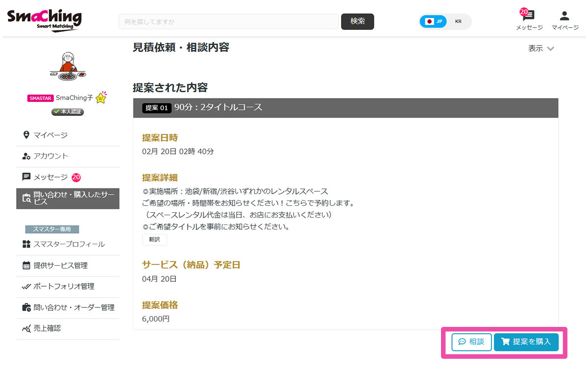Click the 相談 consultation button

coord(471,342)
